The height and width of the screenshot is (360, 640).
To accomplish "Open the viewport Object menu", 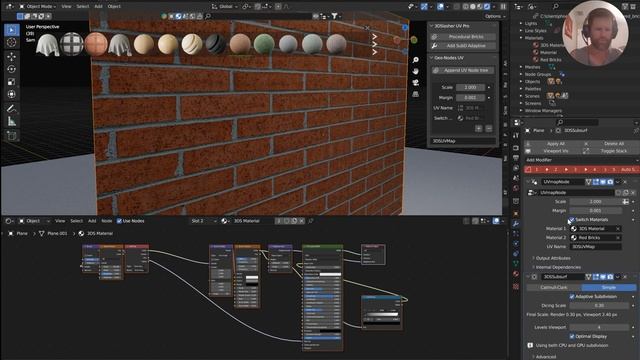I will (x=114, y=7).
